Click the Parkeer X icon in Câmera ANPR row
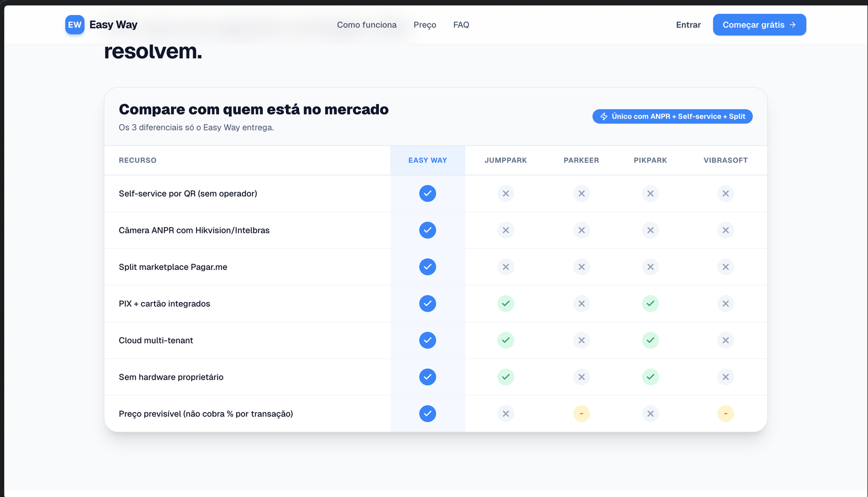The width and height of the screenshot is (868, 497). tap(581, 230)
